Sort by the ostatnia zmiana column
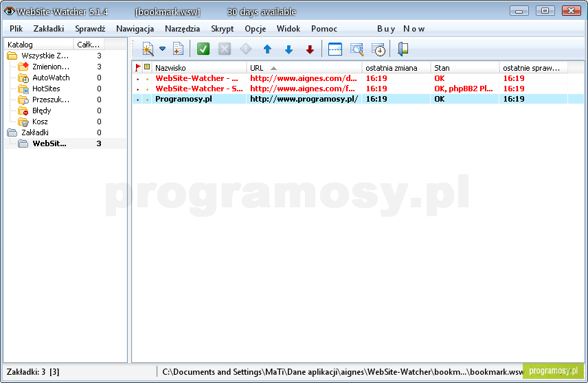The width and height of the screenshot is (588, 383). click(x=396, y=68)
